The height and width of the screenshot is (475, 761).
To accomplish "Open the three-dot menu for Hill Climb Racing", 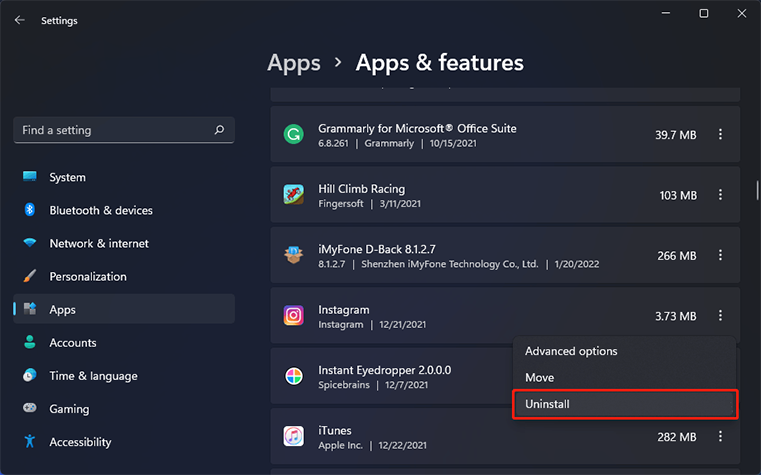I will 720,195.
